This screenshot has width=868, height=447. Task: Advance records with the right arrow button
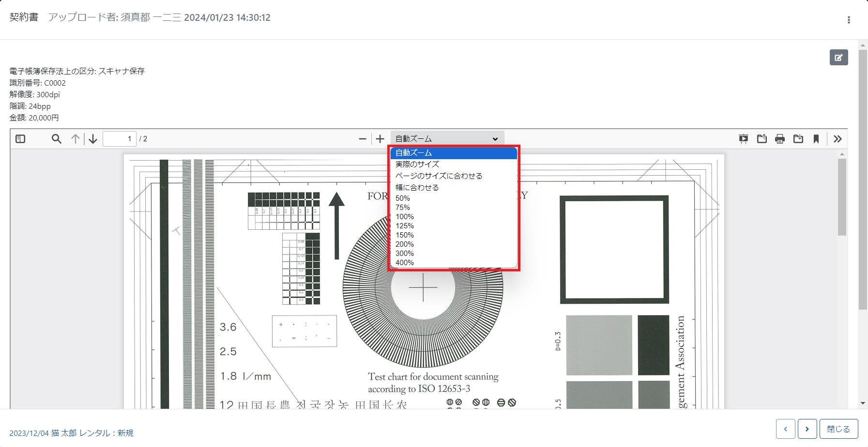point(807,429)
